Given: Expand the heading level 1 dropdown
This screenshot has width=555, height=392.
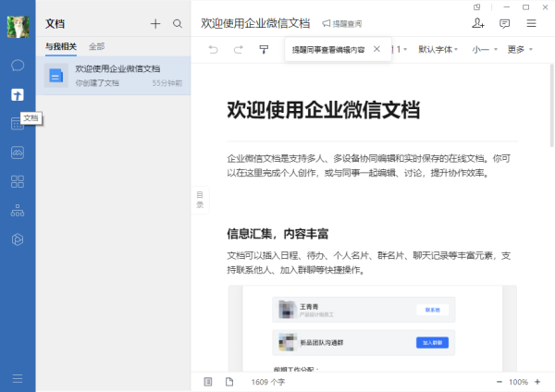Looking at the screenshot, I should point(401,49).
